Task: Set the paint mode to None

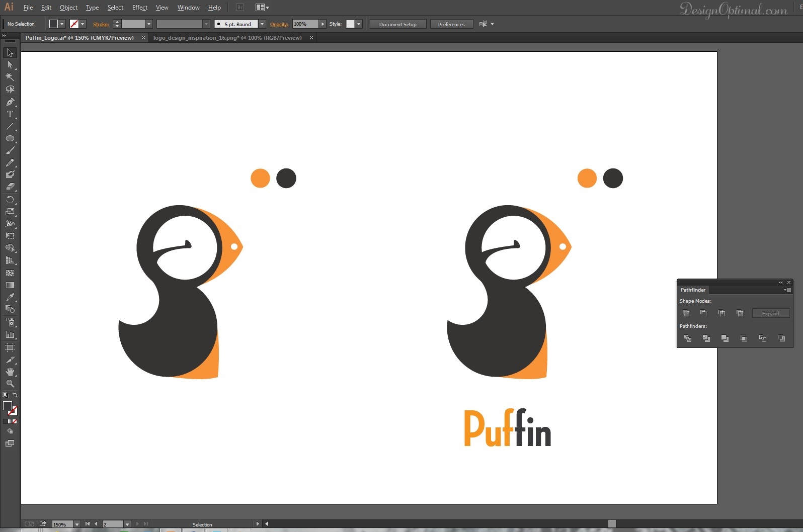Action: tap(15, 421)
